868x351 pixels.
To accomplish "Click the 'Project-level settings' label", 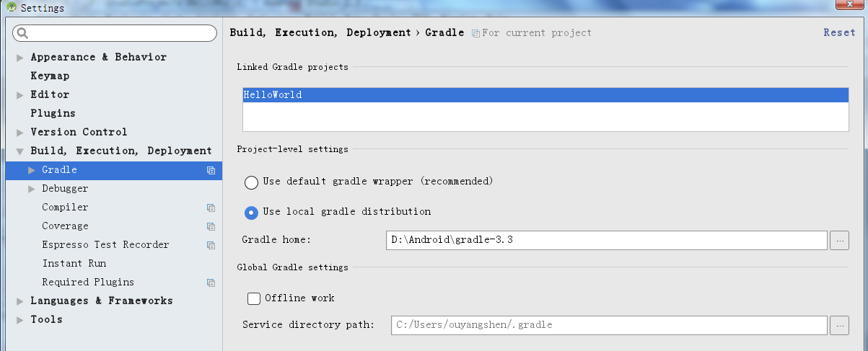I will coord(292,149).
